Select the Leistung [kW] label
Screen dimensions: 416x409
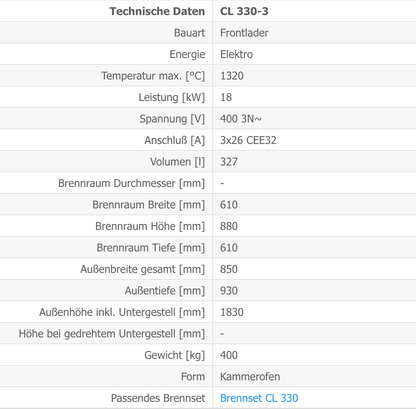172,97
